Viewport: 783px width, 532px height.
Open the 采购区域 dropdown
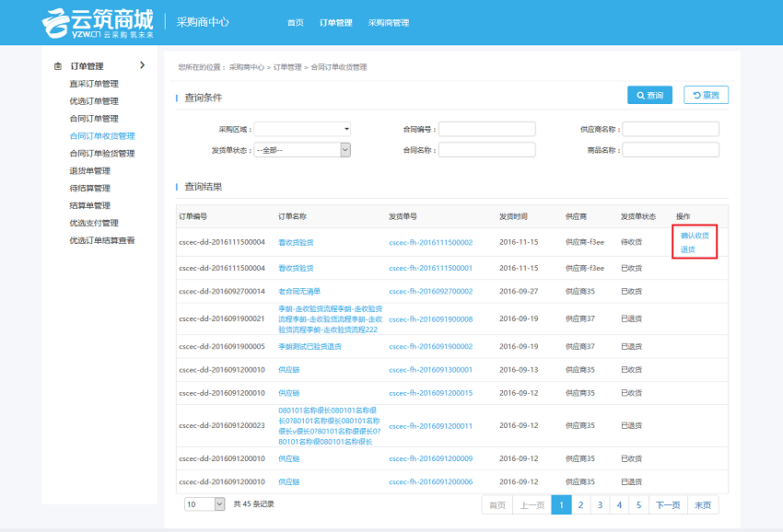(x=302, y=130)
